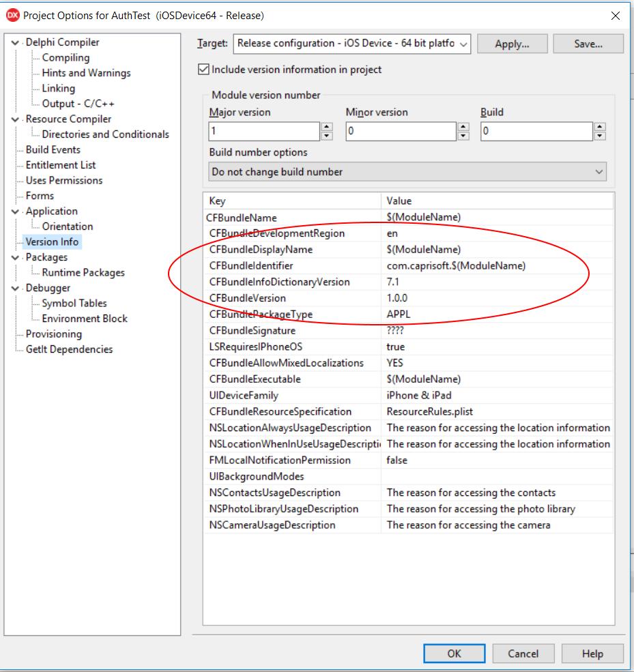Collapse the Application tree node

click(15, 211)
